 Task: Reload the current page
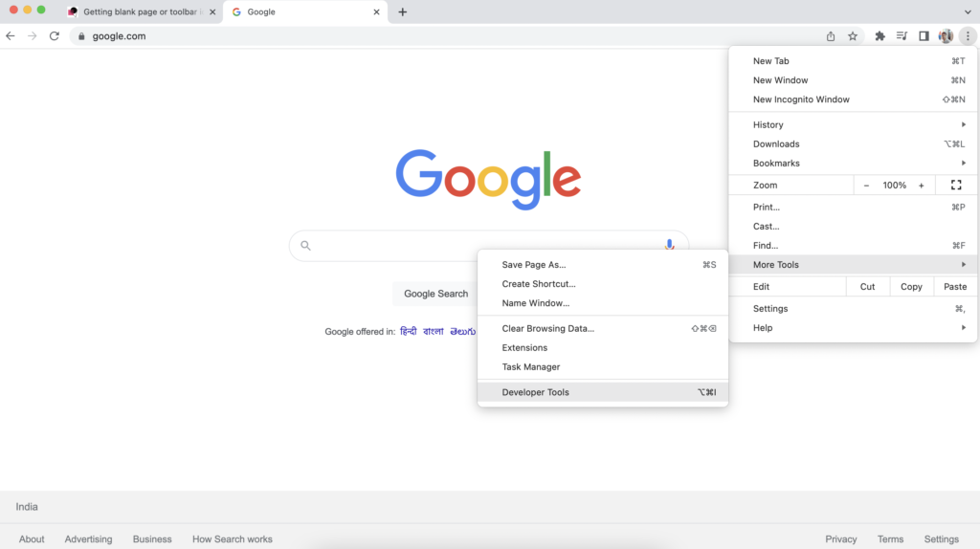[55, 36]
